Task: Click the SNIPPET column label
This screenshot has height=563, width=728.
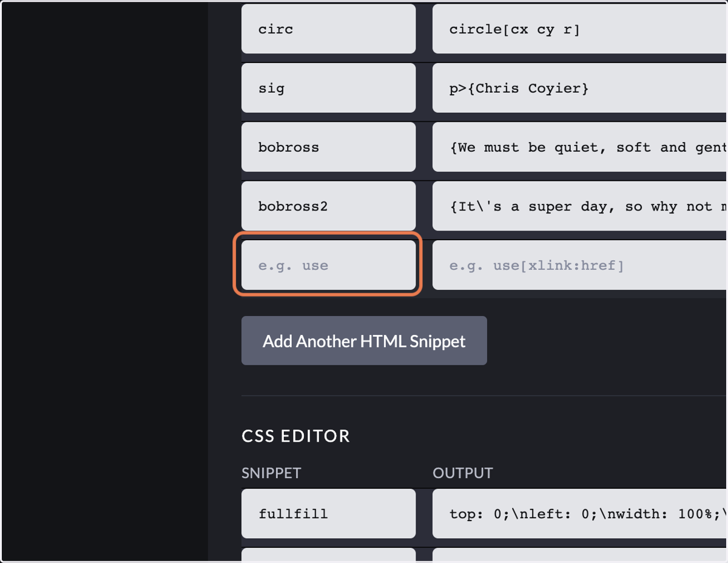Action: coord(271,473)
